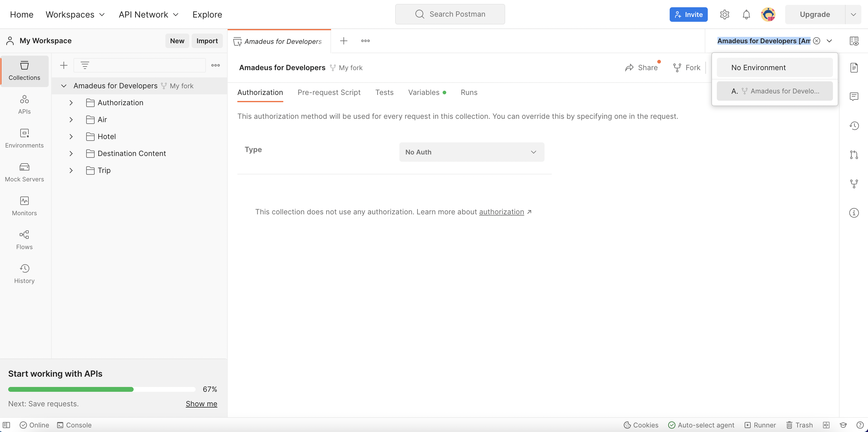The width and height of the screenshot is (868, 432).
Task: Open the Documentation pane icon
Action: click(854, 68)
